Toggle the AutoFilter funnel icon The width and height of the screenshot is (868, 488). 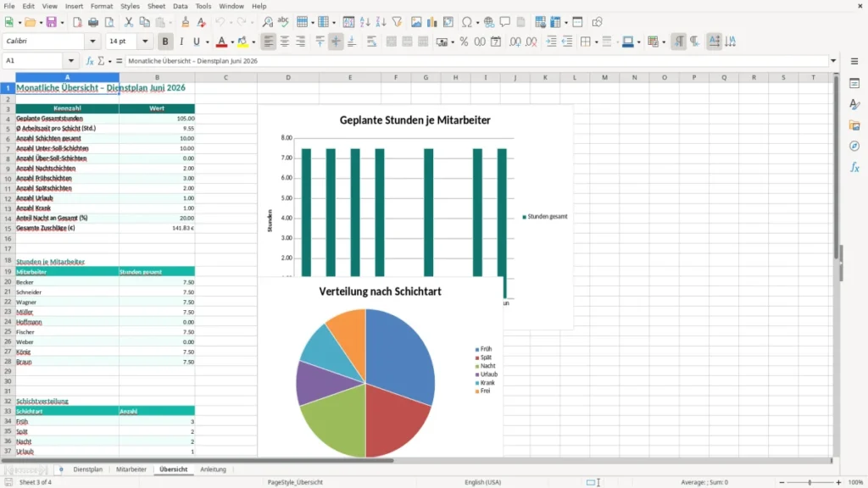tap(397, 22)
